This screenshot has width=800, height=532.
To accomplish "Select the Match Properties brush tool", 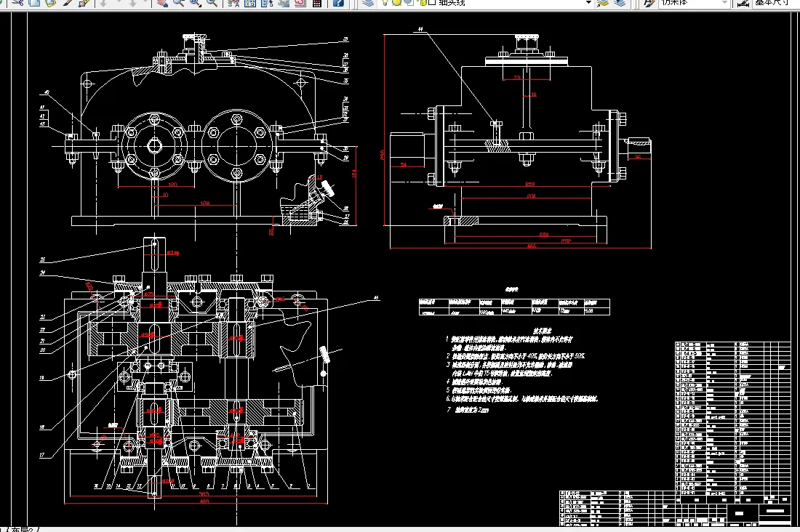I will click(68, 3).
